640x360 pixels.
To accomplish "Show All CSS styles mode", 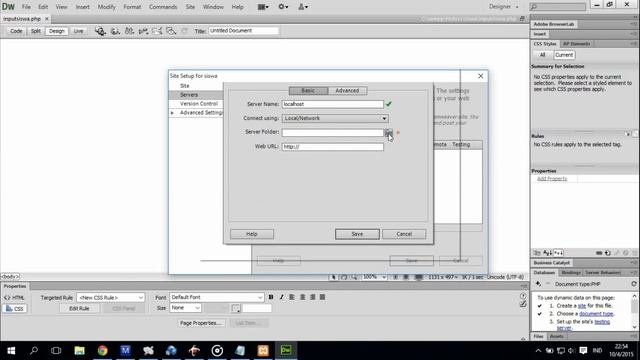I will (x=542, y=55).
